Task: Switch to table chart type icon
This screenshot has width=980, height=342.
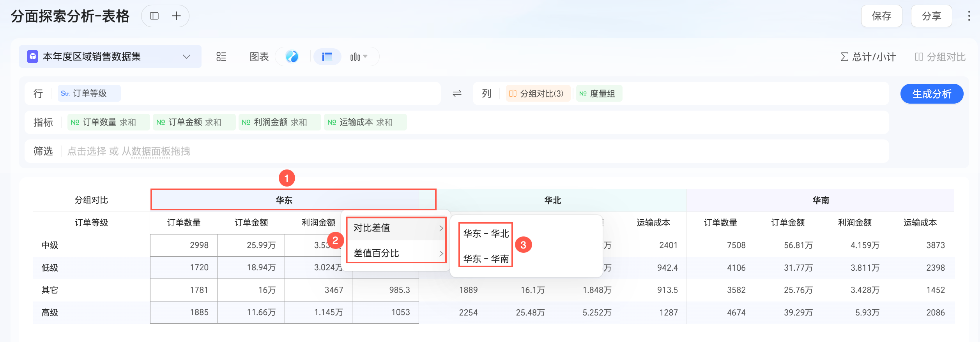Action: [x=327, y=57]
